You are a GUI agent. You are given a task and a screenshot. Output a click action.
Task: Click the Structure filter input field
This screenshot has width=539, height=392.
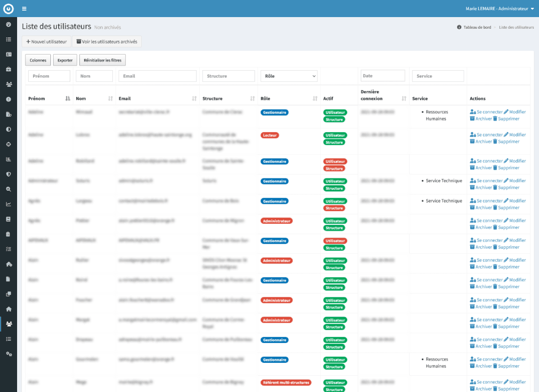229,76
